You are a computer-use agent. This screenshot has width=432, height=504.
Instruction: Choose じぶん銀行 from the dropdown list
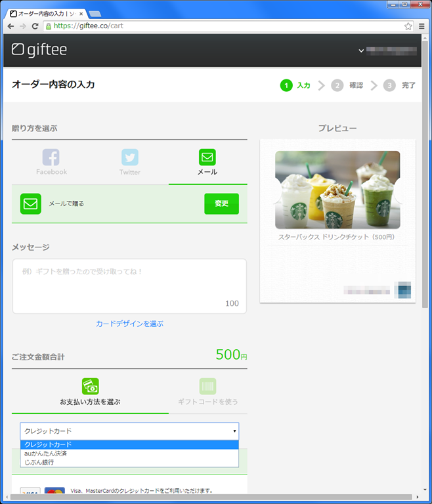[x=129, y=463]
